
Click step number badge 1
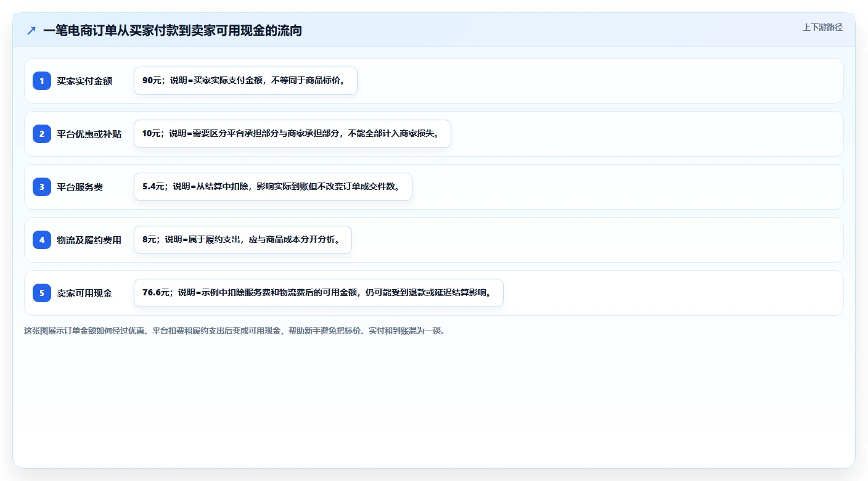[x=42, y=81]
